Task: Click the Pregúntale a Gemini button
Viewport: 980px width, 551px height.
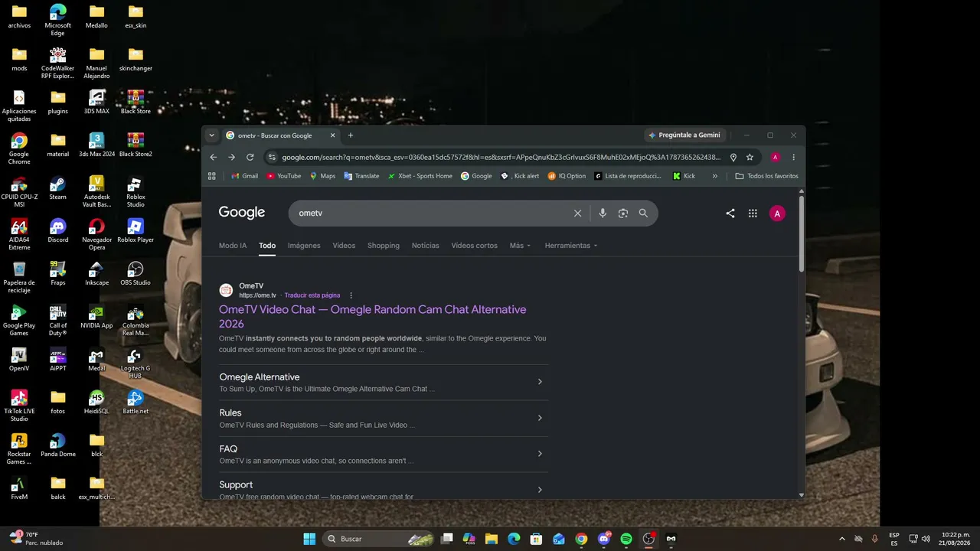Action: (x=684, y=135)
